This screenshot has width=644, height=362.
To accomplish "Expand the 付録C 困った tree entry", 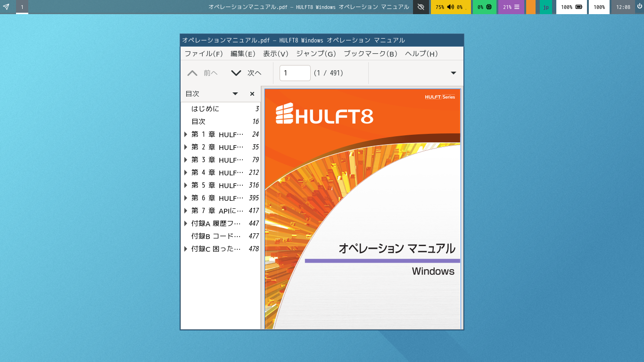I will pyautogui.click(x=186, y=249).
